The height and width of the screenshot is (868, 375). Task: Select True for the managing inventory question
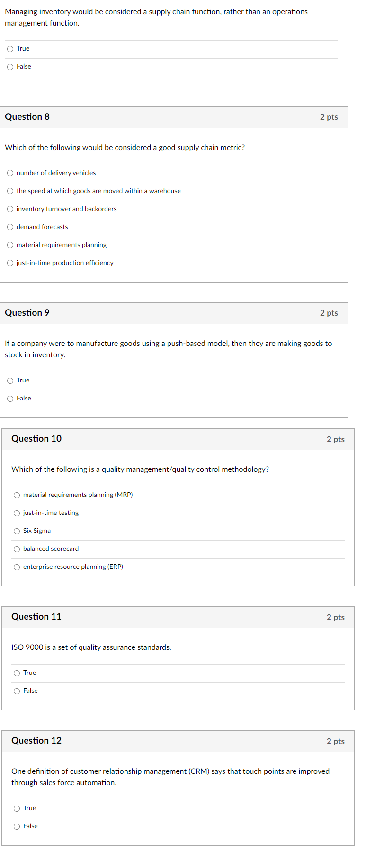pyautogui.click(x=10, y=49)
